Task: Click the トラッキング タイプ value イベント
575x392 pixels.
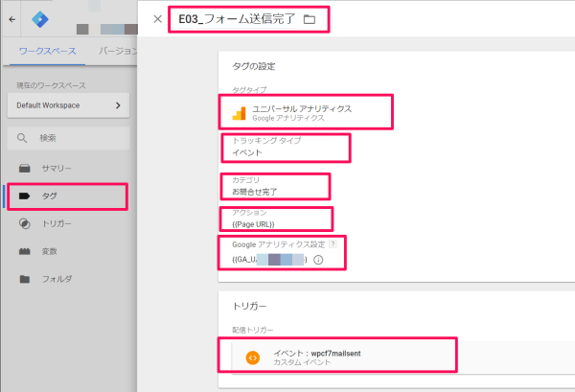Action: [247, 152]
